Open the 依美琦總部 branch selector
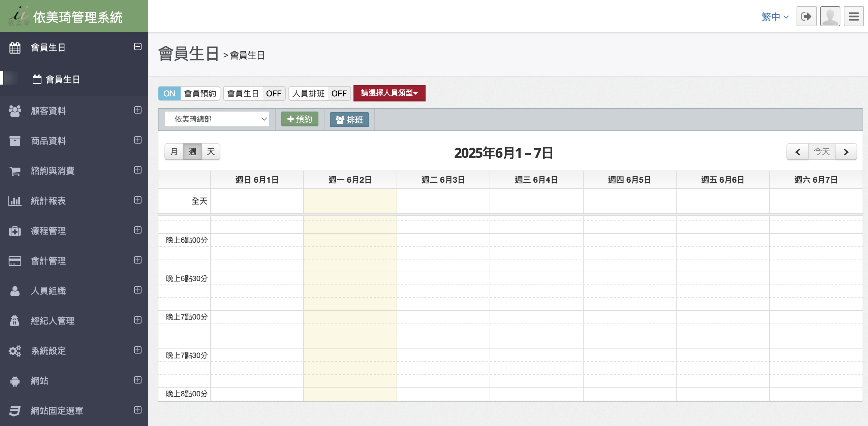The height and width of the screenshot is (426, 868). click(217, 119)
